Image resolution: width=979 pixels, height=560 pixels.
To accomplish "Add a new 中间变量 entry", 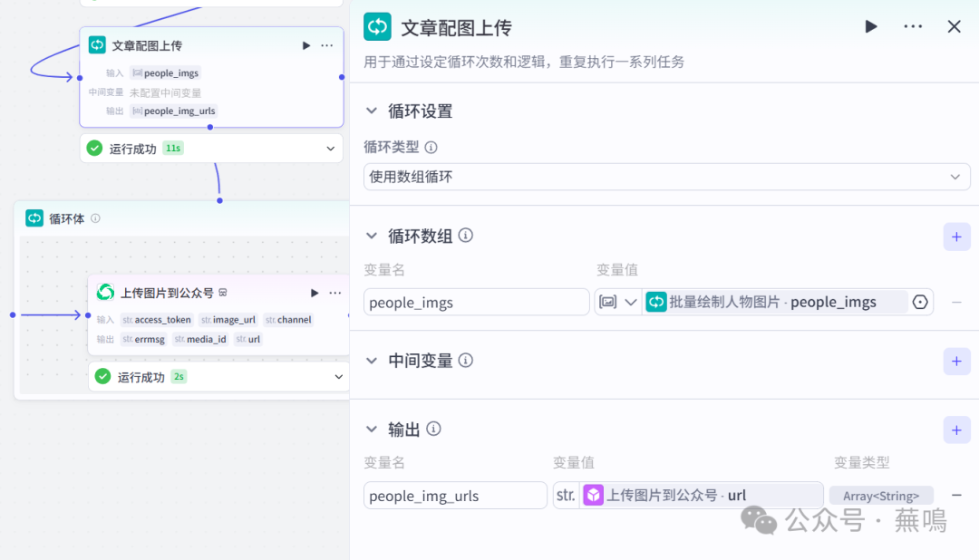I will [x=956, y=361].
